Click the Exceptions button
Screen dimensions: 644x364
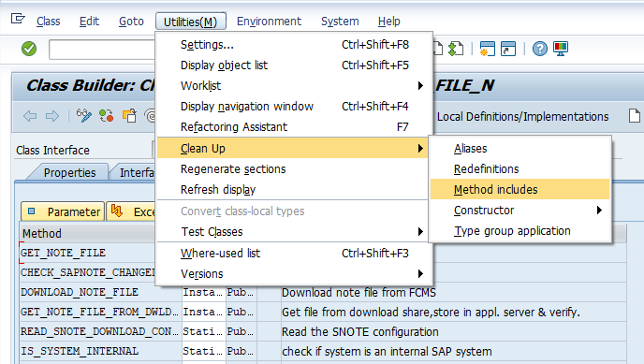pos(131,211)
